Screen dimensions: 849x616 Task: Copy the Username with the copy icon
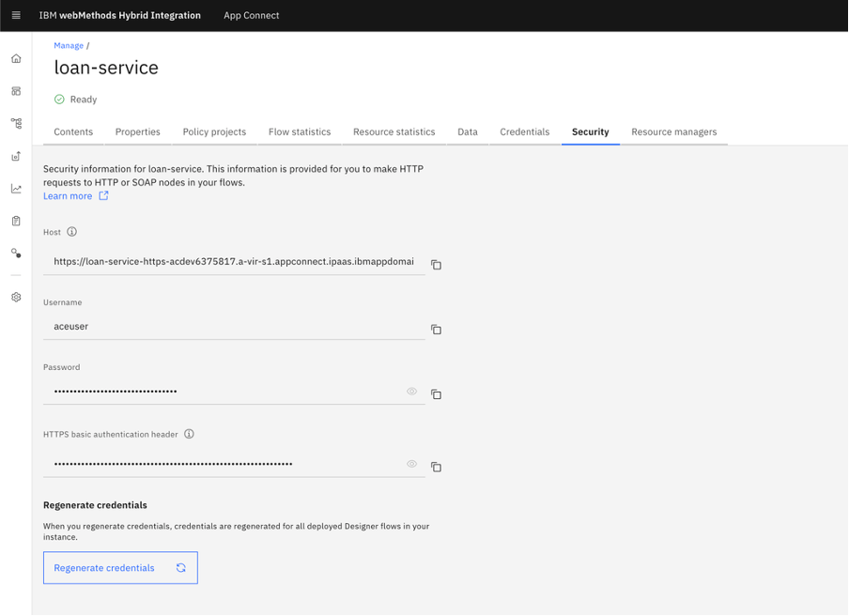click(436, 330)
